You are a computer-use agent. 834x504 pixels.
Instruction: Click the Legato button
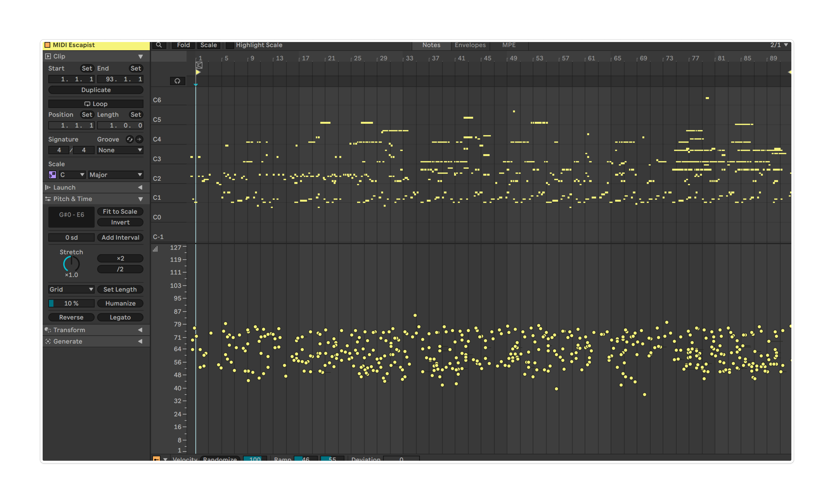pyautogui.click(x=120, y=317)
